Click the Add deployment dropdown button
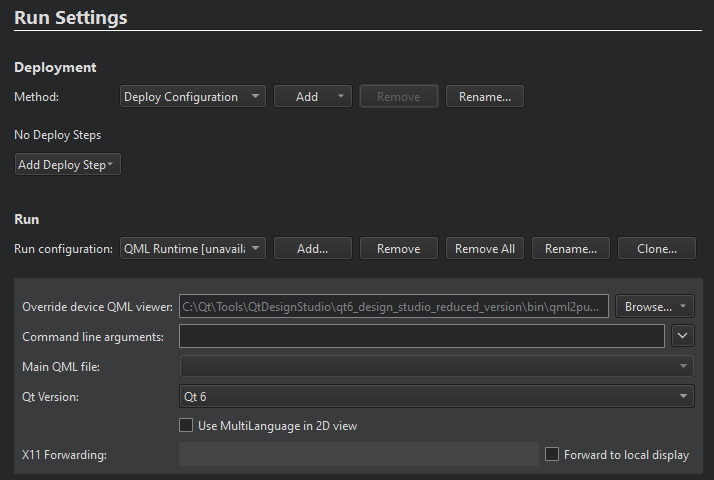This screenshot has width=714, height=480. pos(312,97)
